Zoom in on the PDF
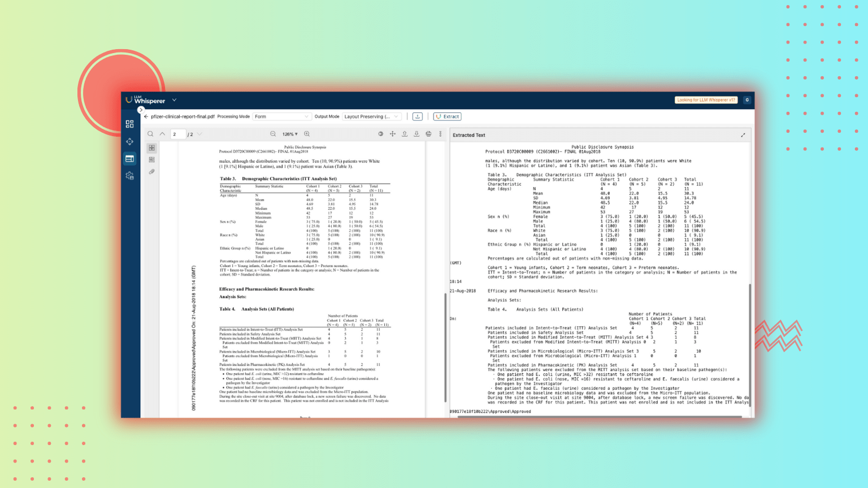 tap(307, 134)
